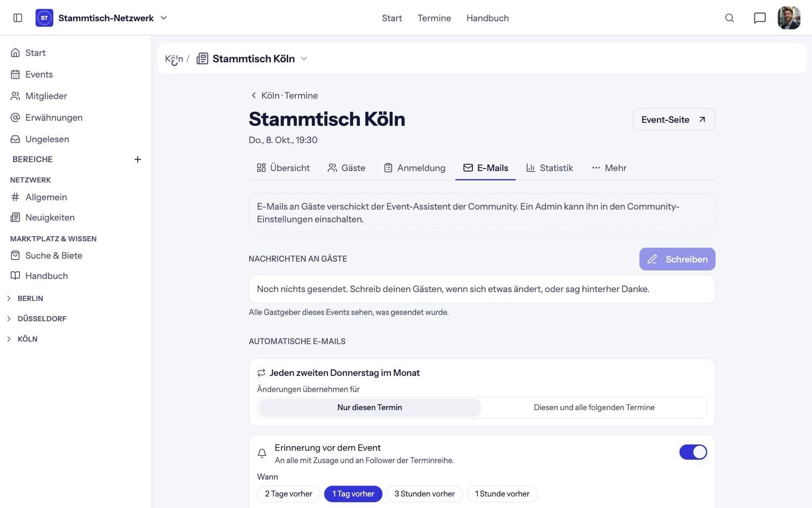The width and height of the screenshot is (812, 508).
Task: Open the chat messages icon
Action: click(x=760, y=18)
